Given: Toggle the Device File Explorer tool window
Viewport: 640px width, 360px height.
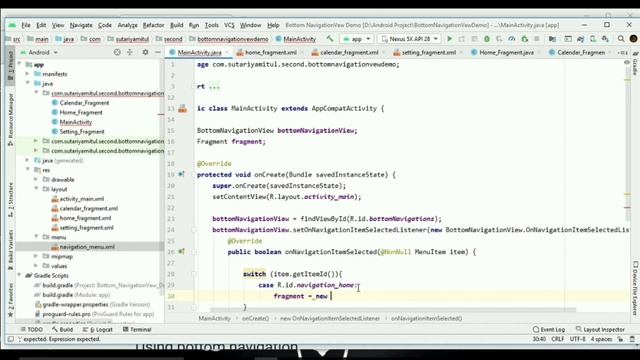Looking at the screenshot, I should [635, 288].
